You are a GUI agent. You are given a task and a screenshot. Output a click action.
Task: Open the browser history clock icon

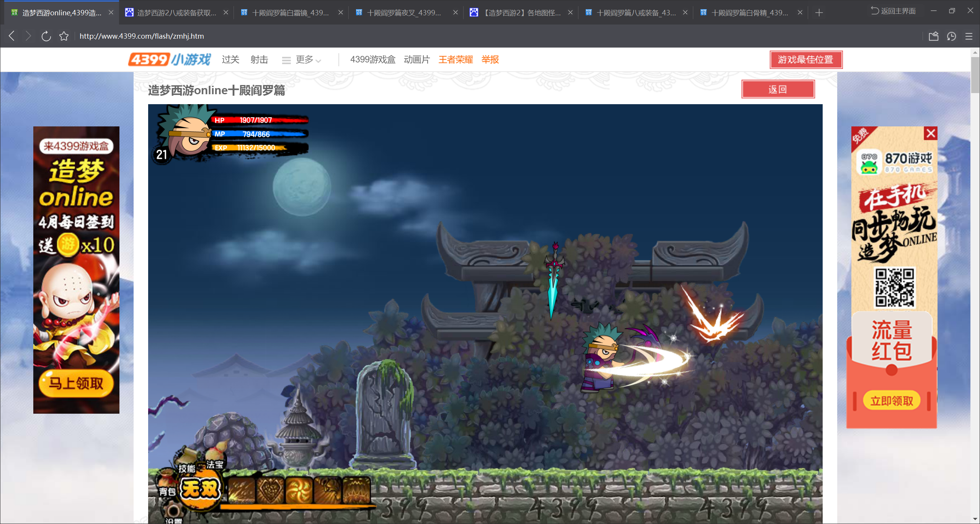click(x=951, y=36)
